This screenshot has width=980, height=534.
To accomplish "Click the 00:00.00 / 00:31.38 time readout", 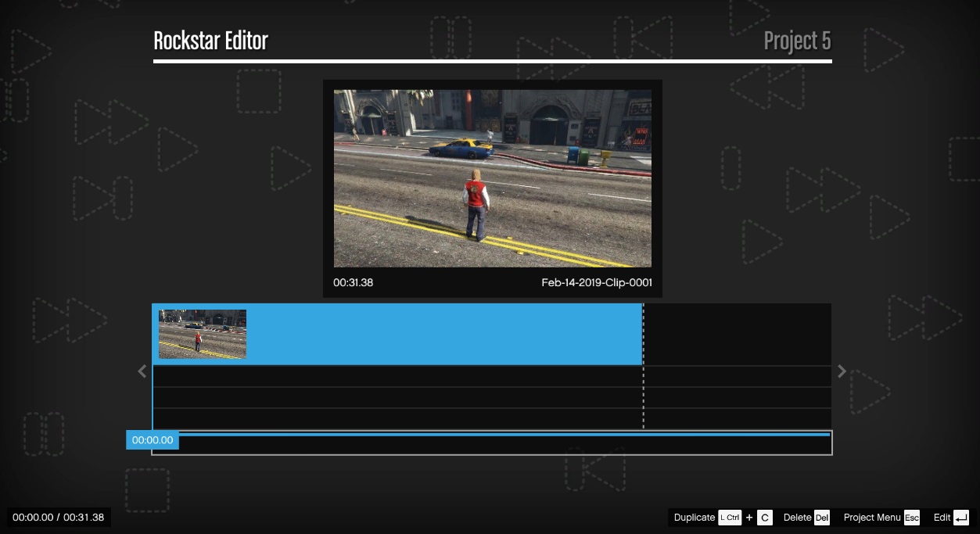I will click(x=59, y=518).
